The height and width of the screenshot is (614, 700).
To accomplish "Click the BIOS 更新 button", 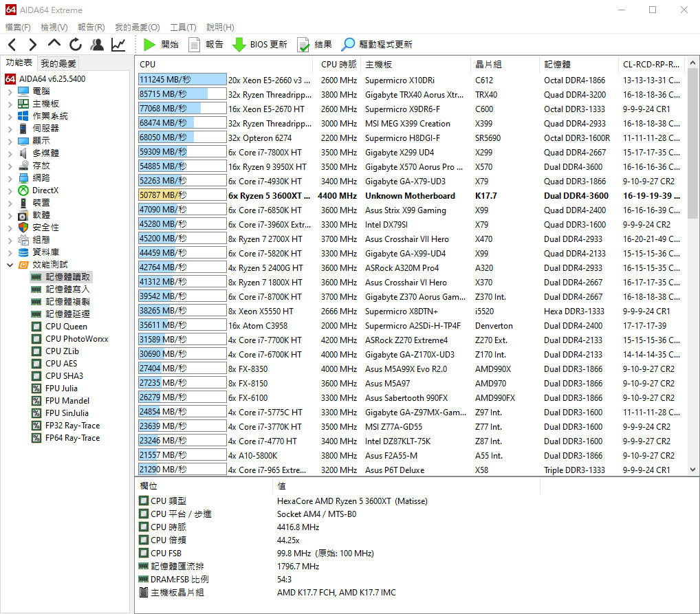I will click(x=260, y=44).
